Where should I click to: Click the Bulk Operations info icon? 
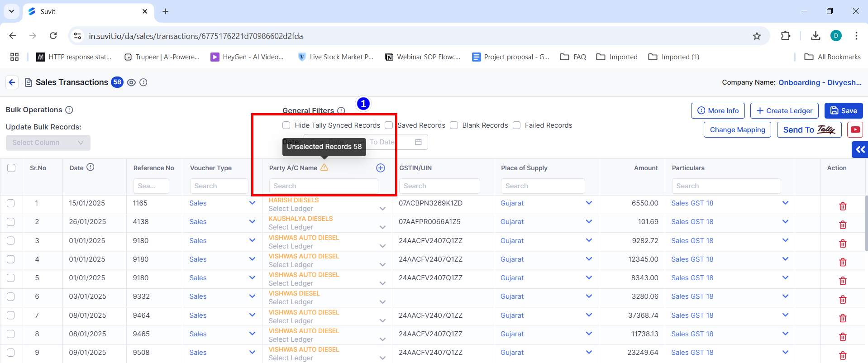click(69, 110)
